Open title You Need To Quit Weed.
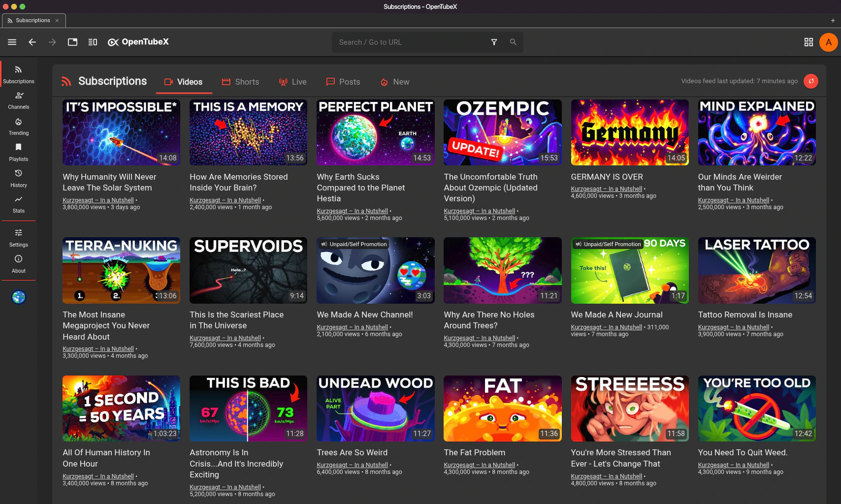 [x=743, y=452]
